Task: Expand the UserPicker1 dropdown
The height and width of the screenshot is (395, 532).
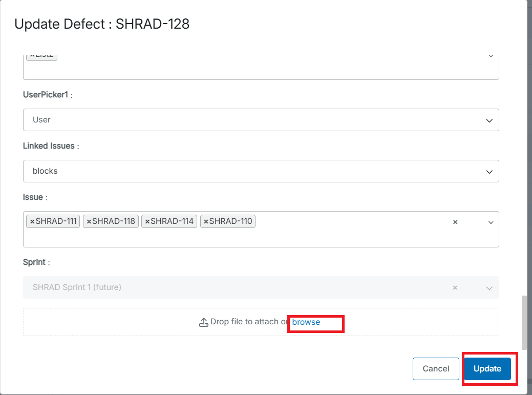Action: click(x=489, y=120)
